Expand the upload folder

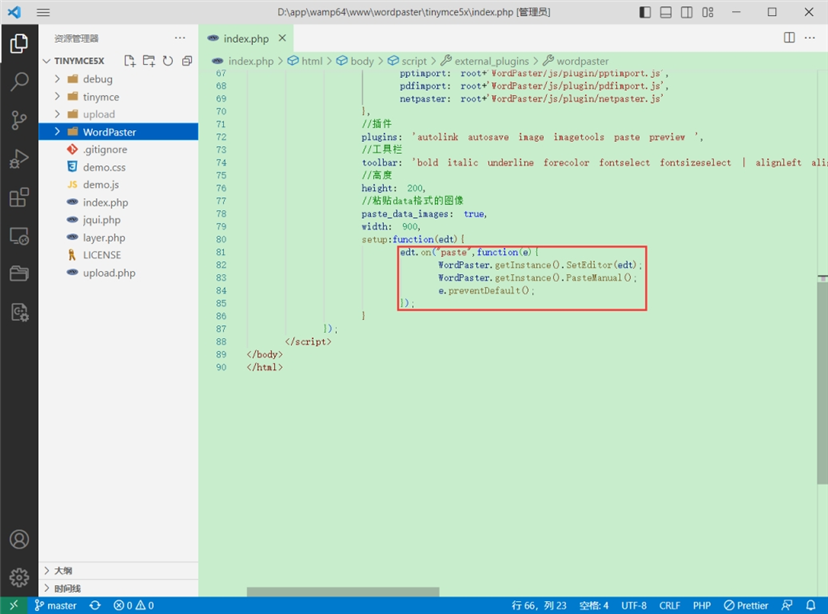pyautogui.click(x=58, y=114)
